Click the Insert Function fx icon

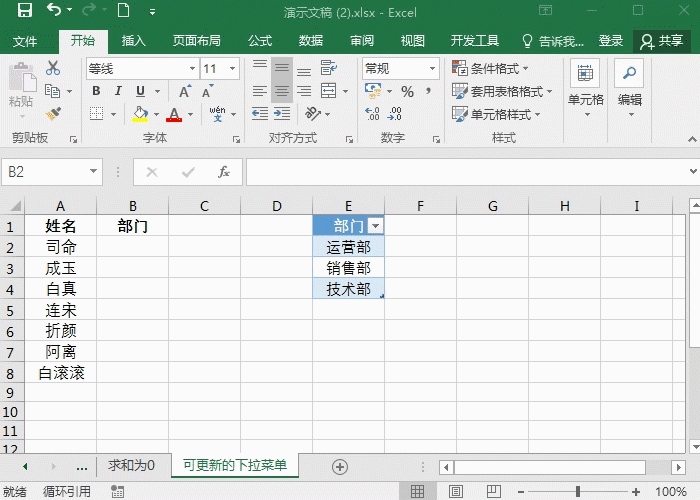223,172
